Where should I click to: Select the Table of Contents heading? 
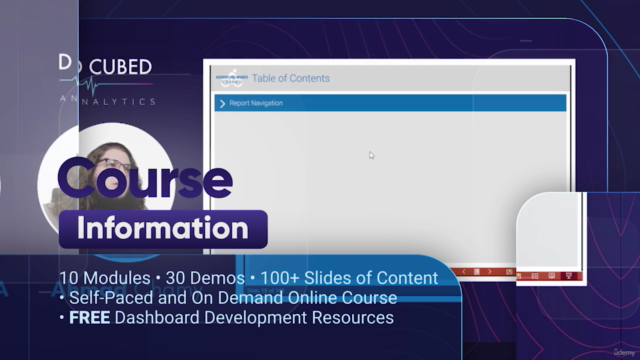click(x=291, y=78)
